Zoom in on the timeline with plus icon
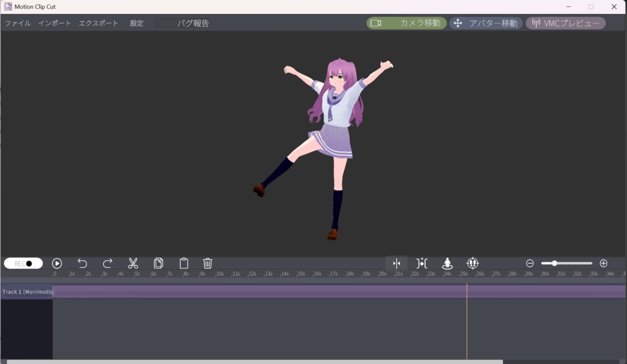 pos(603,263)
